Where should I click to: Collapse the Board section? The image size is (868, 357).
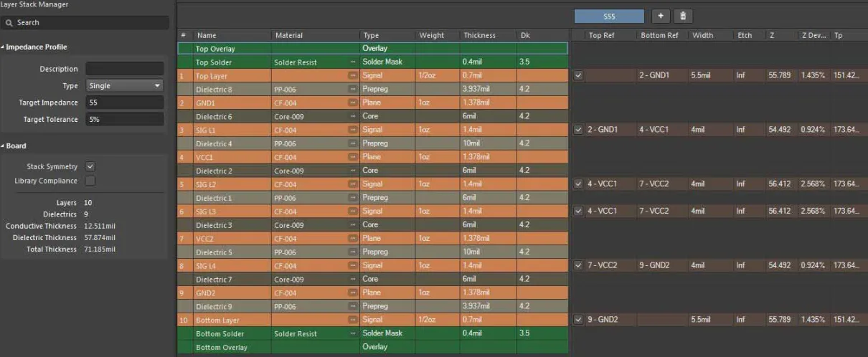pos(3,146)
